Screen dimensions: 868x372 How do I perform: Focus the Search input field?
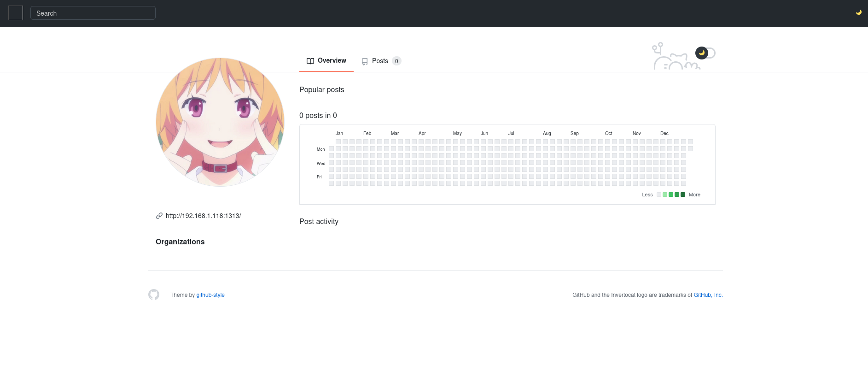(x=93, y=13)
